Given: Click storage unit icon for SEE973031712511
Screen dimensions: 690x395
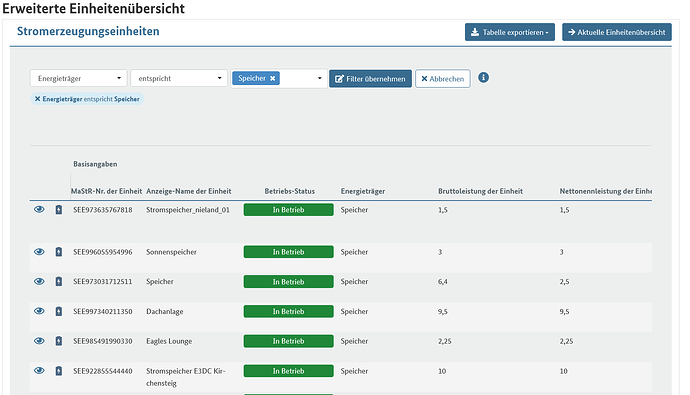Looking at the screenshot, I should 59,281.
